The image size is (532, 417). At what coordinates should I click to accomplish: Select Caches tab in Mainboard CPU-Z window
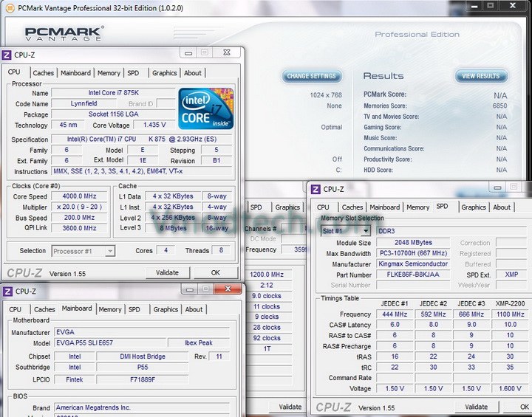click(x=44, y=309)
